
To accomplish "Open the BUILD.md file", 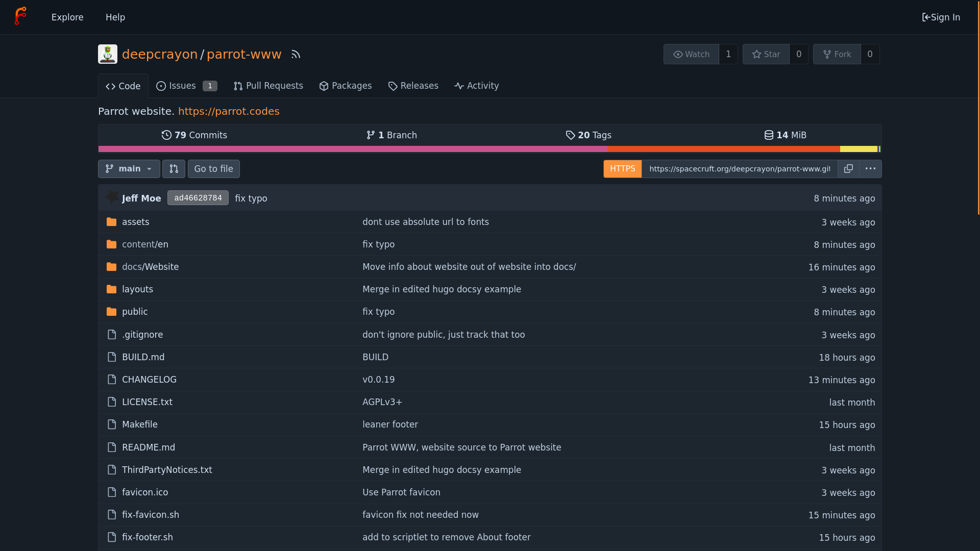I will 143,357.
